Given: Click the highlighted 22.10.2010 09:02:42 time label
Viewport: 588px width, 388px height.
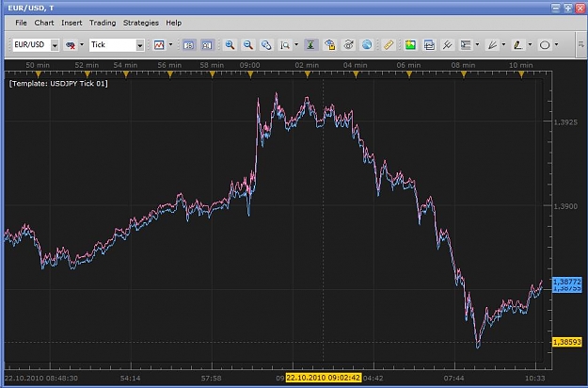Looking at the screenshot, I should [324, 378].
